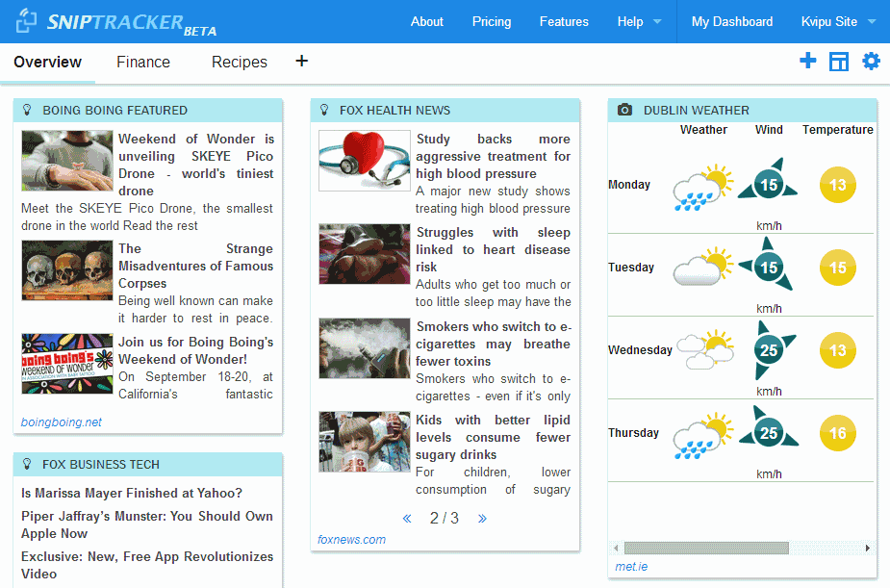Click the Fox Business Tech widget title
Screen dimensions: 890x588
pos(101,464)
